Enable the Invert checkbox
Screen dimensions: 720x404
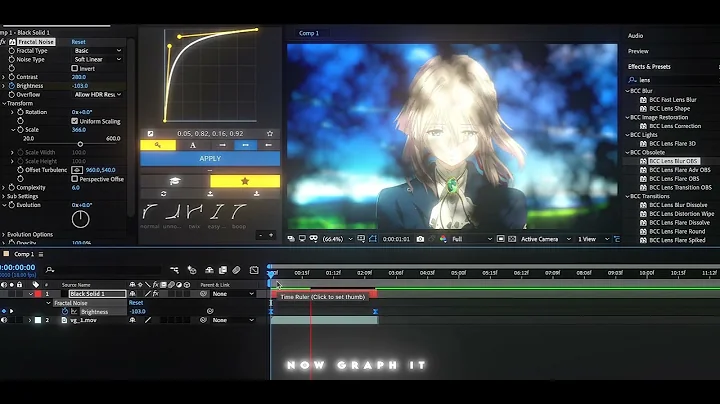pos(74,68)
